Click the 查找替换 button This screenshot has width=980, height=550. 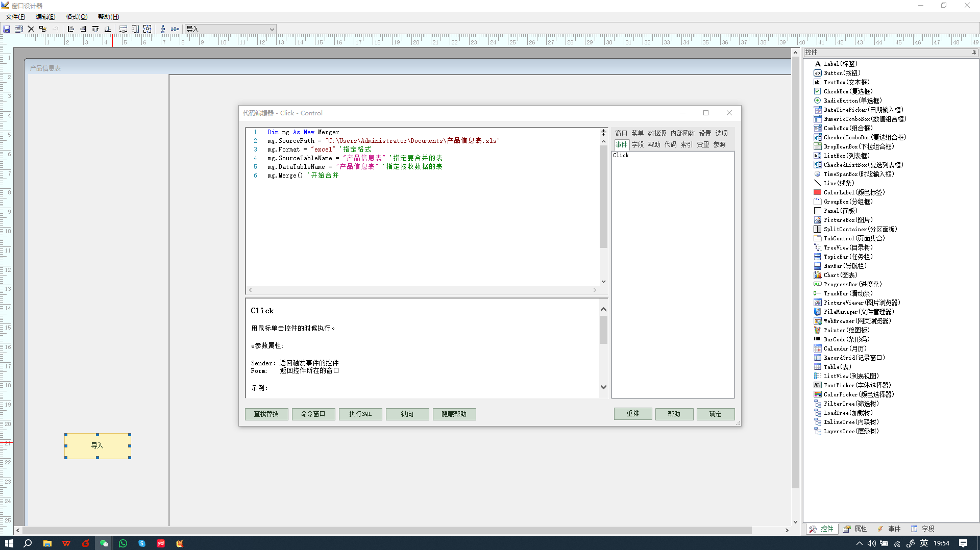[x=266, y=414]
